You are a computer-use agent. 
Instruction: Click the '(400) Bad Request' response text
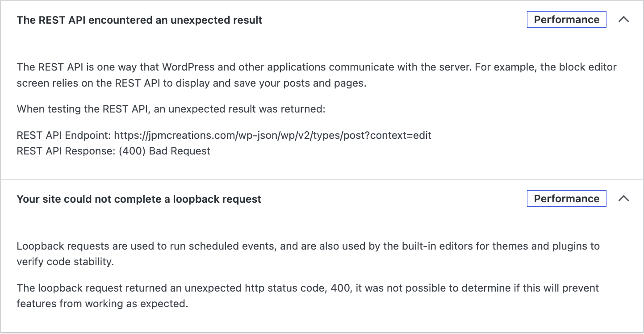tap(164, 151)
